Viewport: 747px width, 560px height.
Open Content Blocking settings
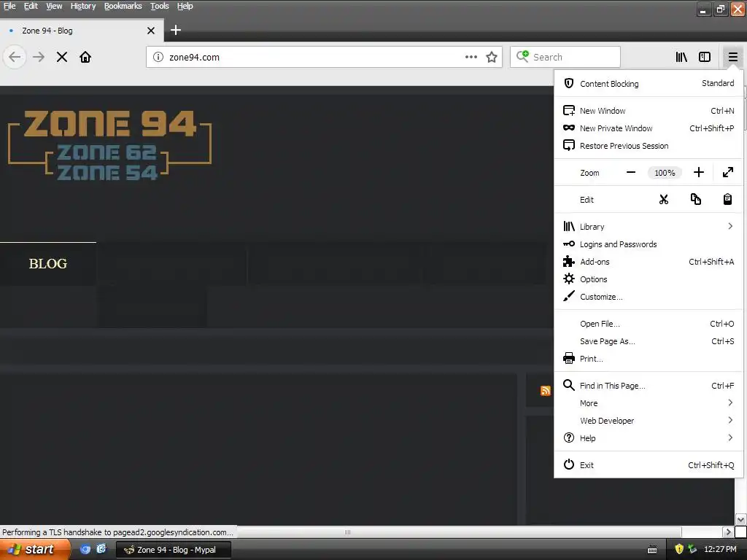(649, 83)
